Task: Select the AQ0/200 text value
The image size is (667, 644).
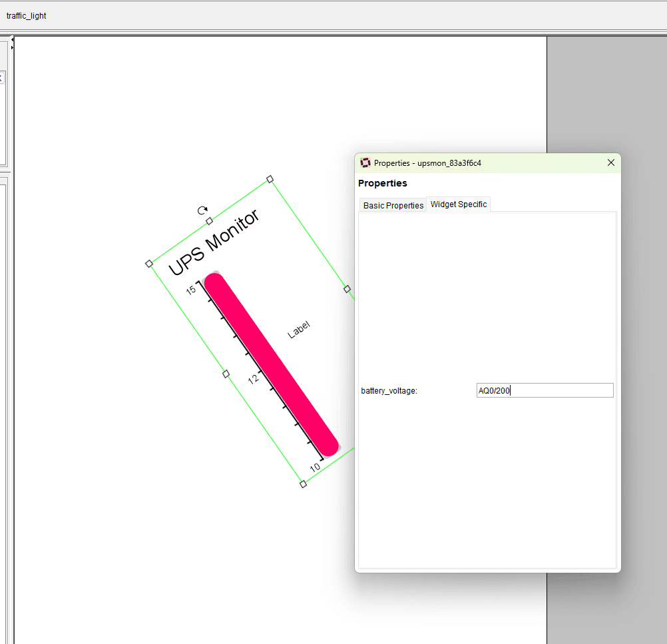Action: click(493, 390)
